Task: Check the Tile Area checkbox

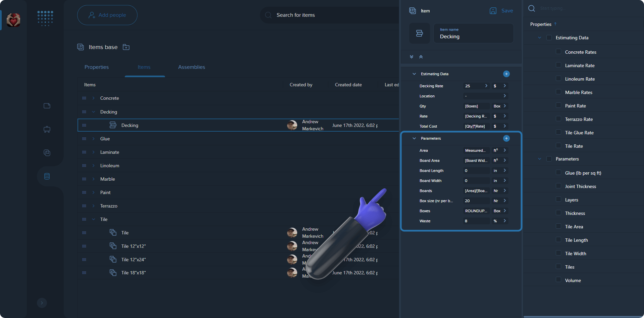Action: click(558, 226)
